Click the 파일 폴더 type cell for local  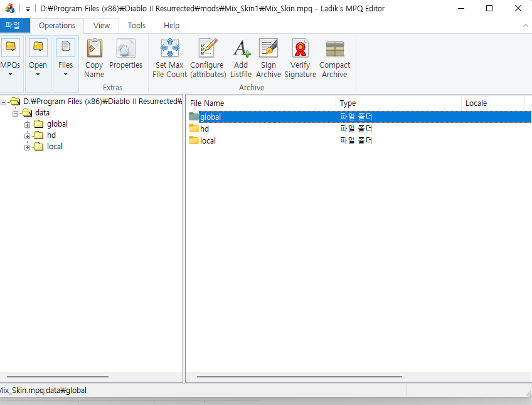pos(356,140)
